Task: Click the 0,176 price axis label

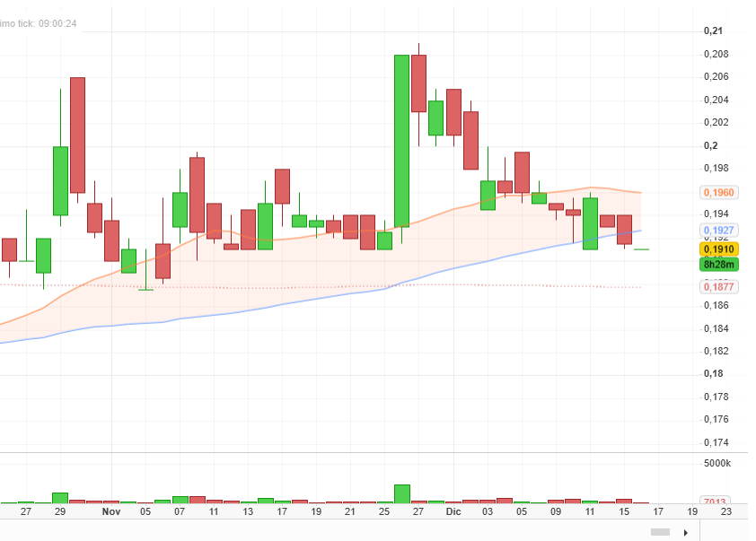Action: pos(716,420)
